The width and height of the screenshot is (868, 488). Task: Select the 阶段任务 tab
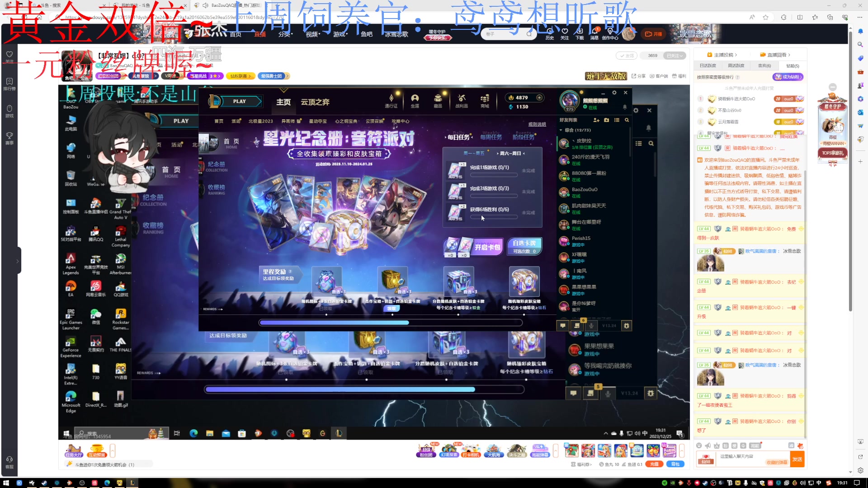[524, 137]
